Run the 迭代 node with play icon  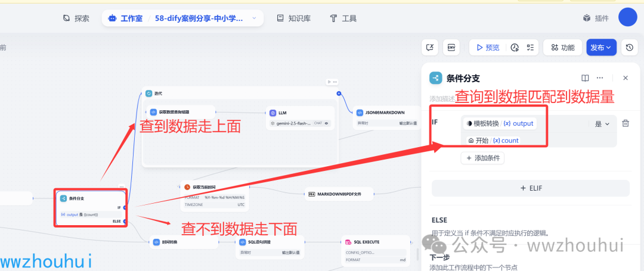[329, 82]
